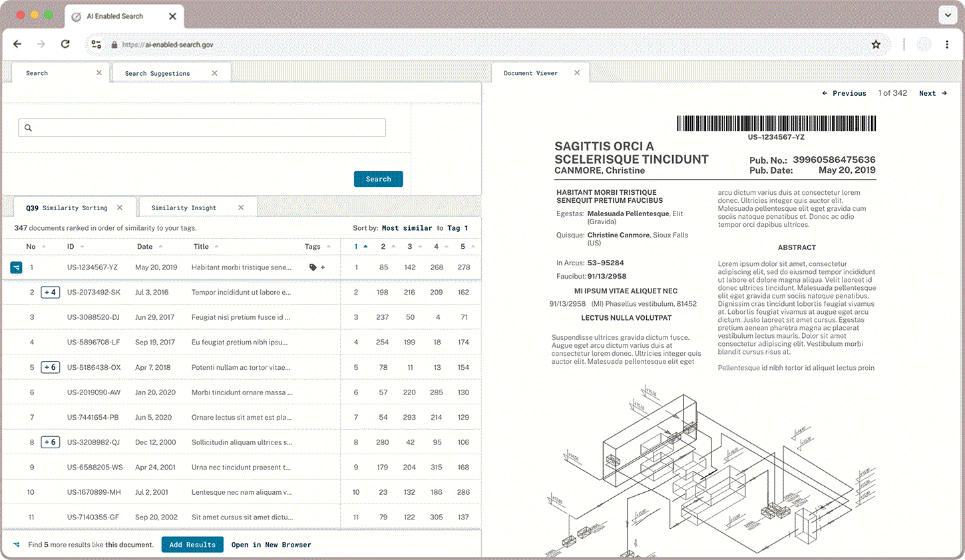Select row US-7140355-GF

click(x=241, y=517)
